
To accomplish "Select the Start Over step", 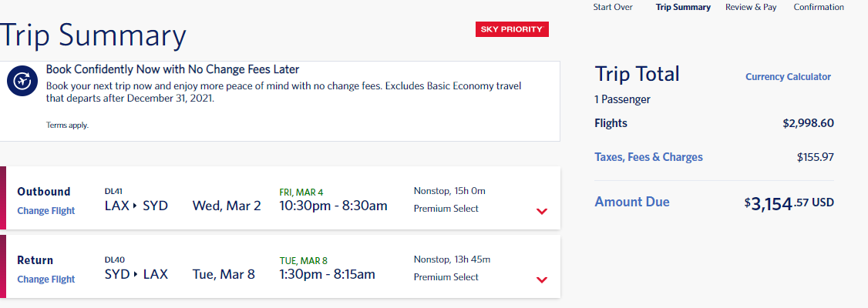I will [x=613, y=7].
